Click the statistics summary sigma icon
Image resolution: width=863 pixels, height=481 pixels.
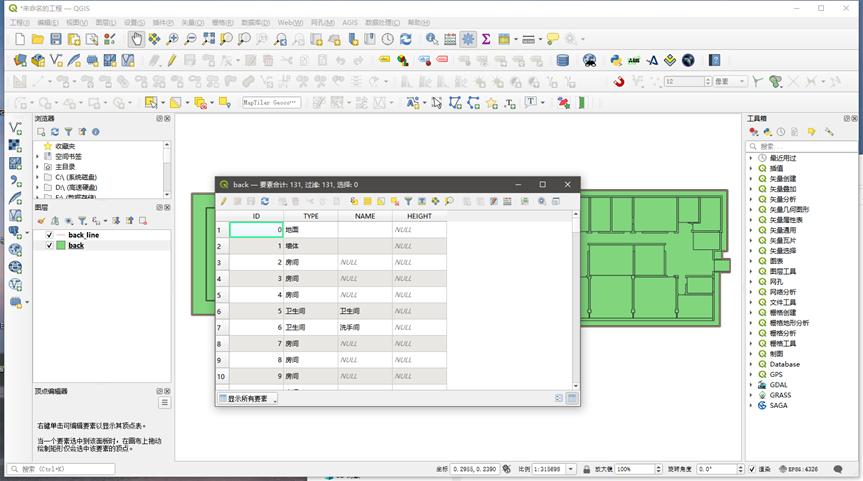(486, 39)
